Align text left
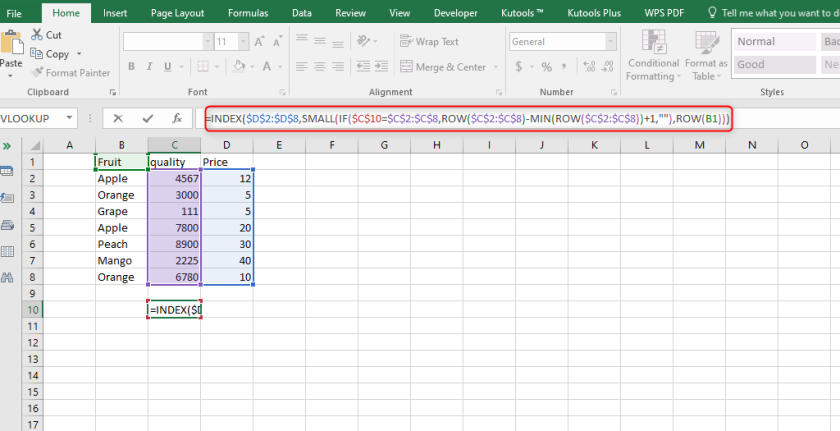Screen dimensions: 840x431 coord(302,66)
